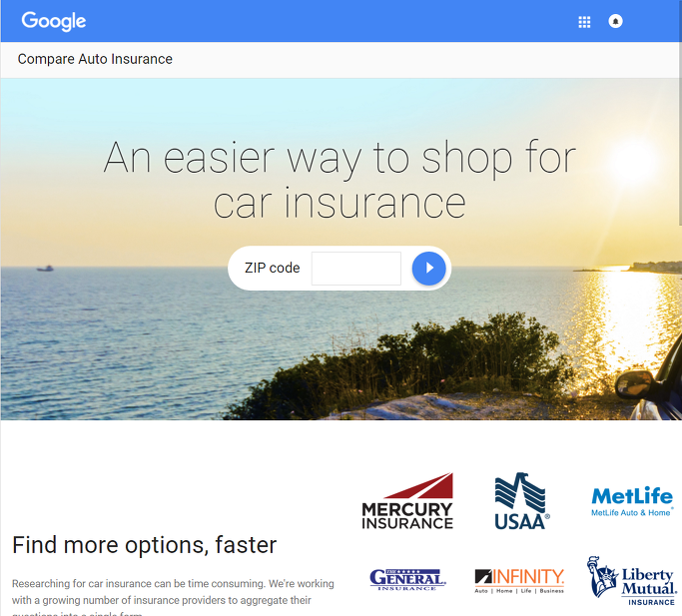Select The General Insurance logo

pyautogui.click(x=407, y=579)
